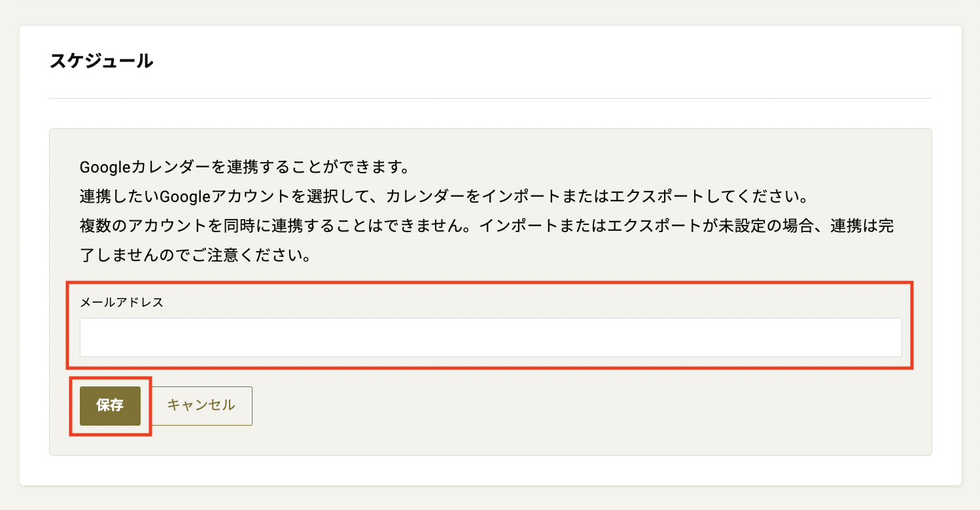Activate the Save action for calendar linking
Image resolution: width=980 pixels, height=510 pixels.
(110, 405)
